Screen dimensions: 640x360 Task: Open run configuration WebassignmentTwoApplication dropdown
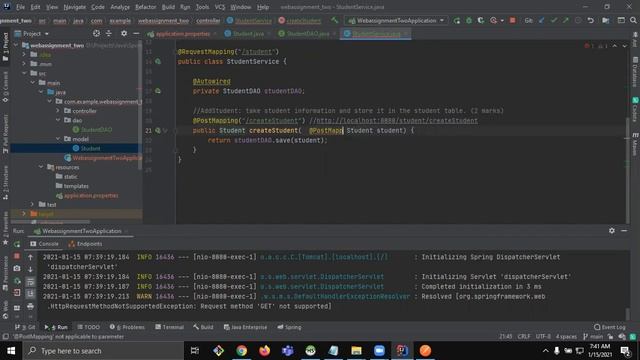coord(396,20)
